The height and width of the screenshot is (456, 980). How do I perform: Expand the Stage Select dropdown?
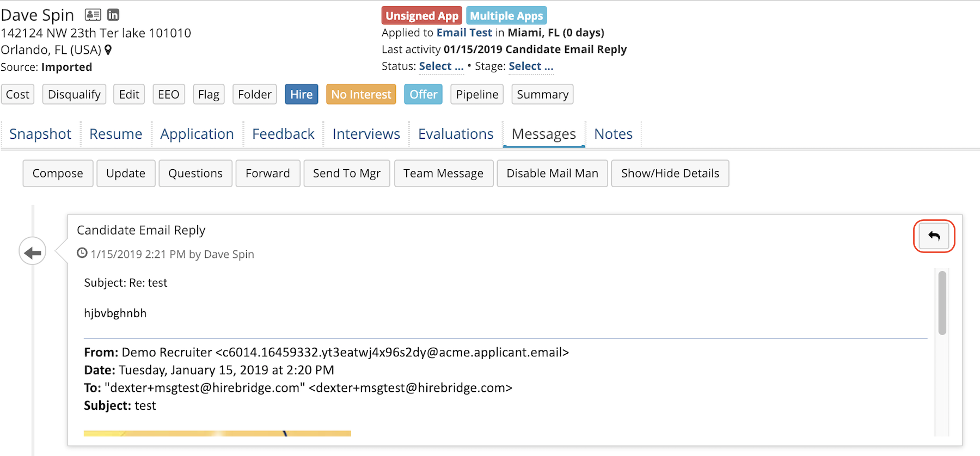pos(531,66)
